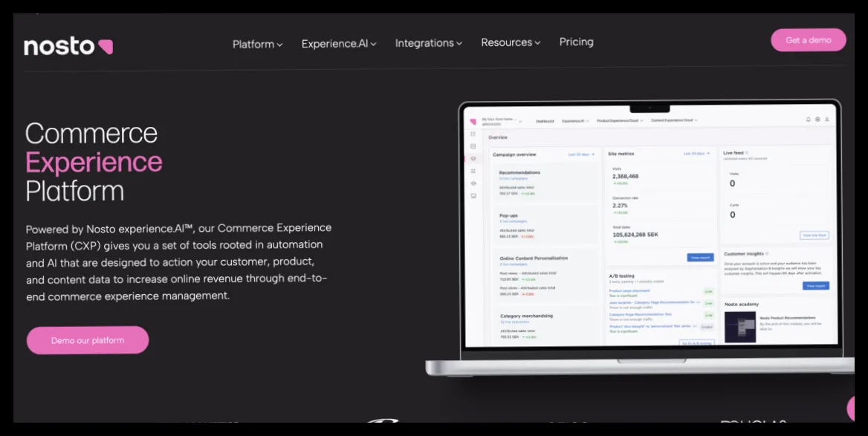Open the settings gear in the dashboard
The height and width of the screenshot is (436, 868).
click(x=817, y=120)
